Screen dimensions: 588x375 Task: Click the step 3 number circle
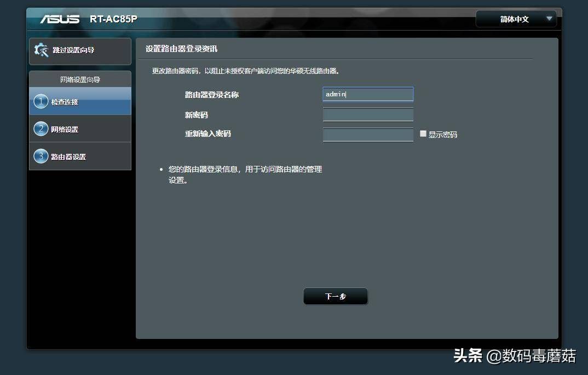[x=41, y=157]
